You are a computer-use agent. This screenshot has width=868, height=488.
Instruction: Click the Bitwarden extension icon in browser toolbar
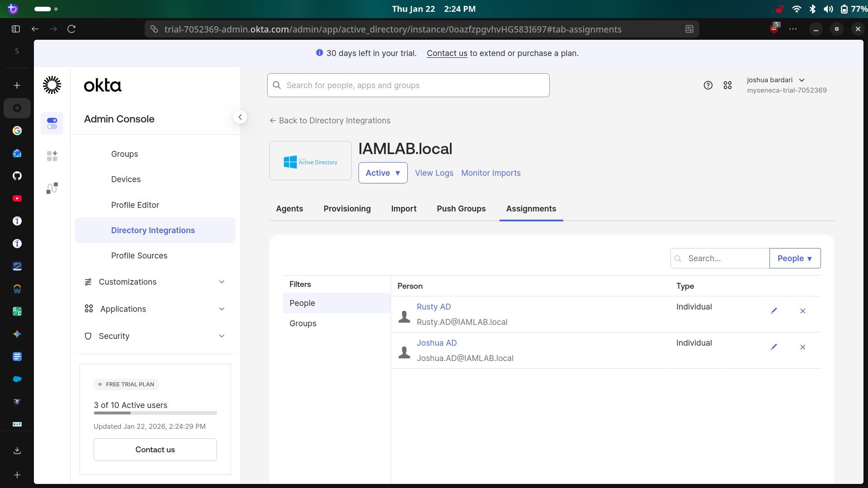coord(773,28)
